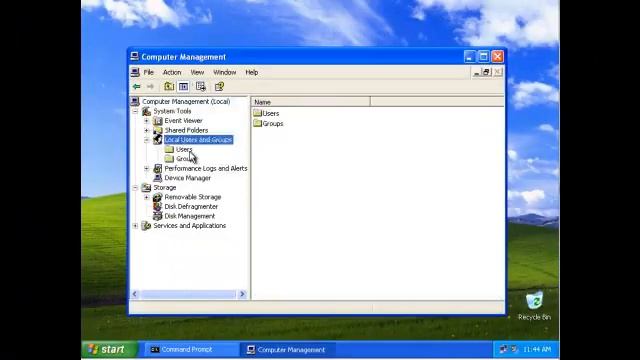Viewport: 640px width, 360px height.
Task: Click the System Tools icon in tree
Action: coord(146,111)
